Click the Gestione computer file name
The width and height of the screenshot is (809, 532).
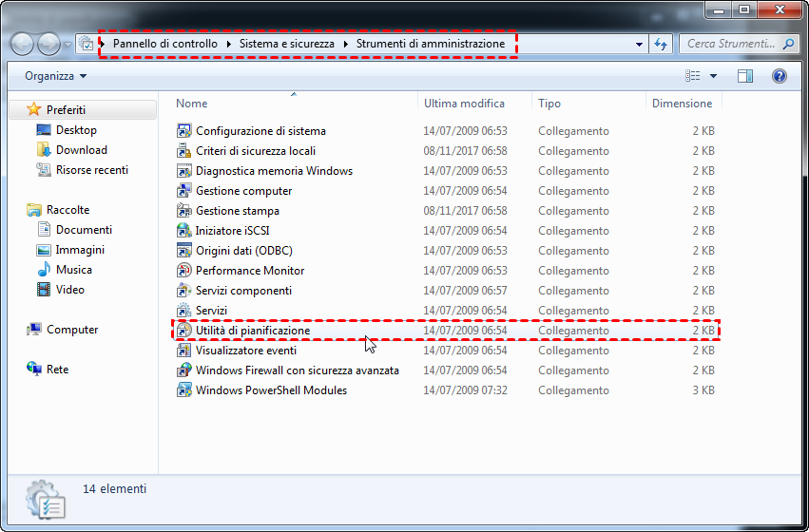point(244,191)
